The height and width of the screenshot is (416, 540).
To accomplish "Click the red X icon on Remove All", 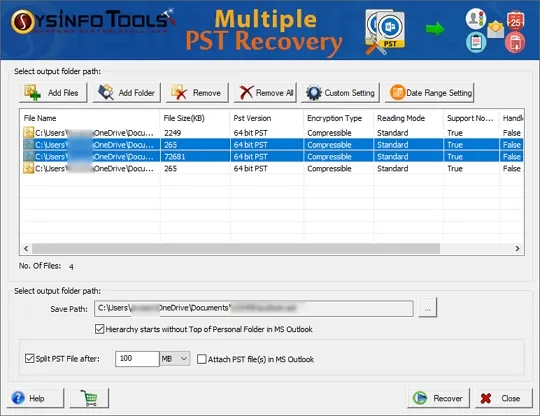I will point(247,93).
